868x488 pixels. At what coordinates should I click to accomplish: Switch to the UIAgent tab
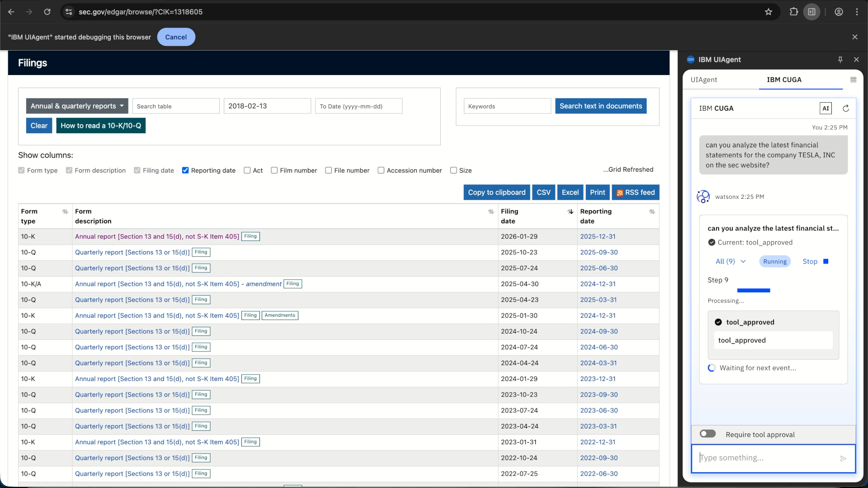click(x=704, y=80)
